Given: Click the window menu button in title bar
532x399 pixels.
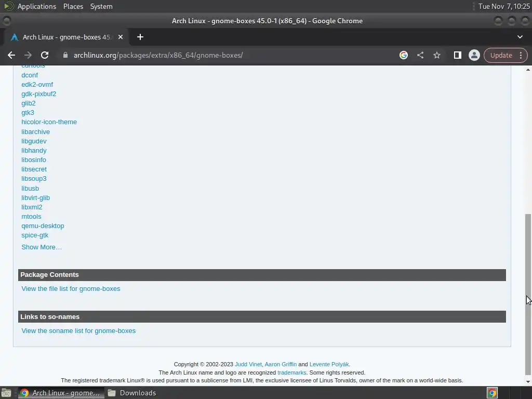Looking at the screenshot, I should click(x=6, y=21).
